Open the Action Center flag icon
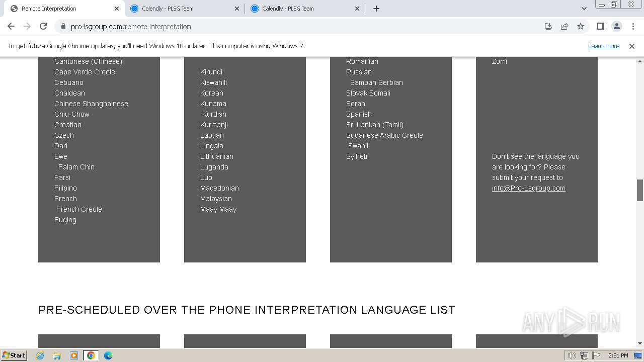This screenshot has height=362, width=644. click(596, 355)
